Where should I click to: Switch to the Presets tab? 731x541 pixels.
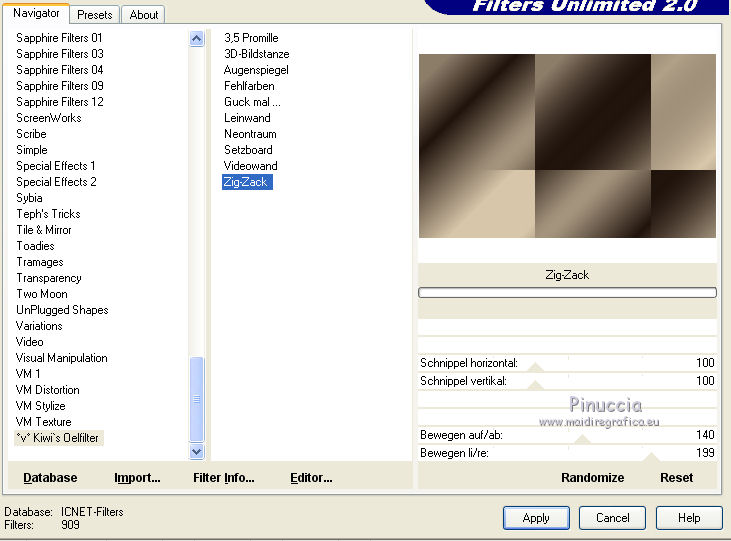click(95, 14)
